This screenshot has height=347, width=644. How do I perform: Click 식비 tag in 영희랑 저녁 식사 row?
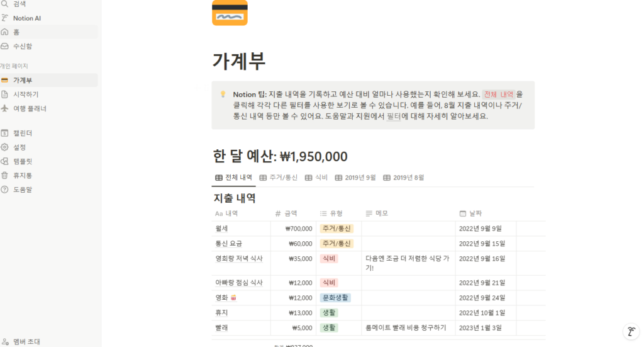coord(328,259)
